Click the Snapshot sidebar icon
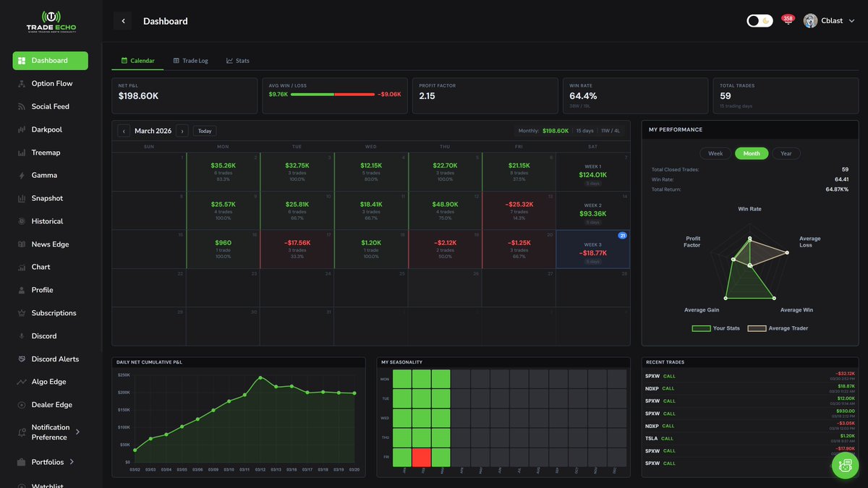 coord(22,199)
